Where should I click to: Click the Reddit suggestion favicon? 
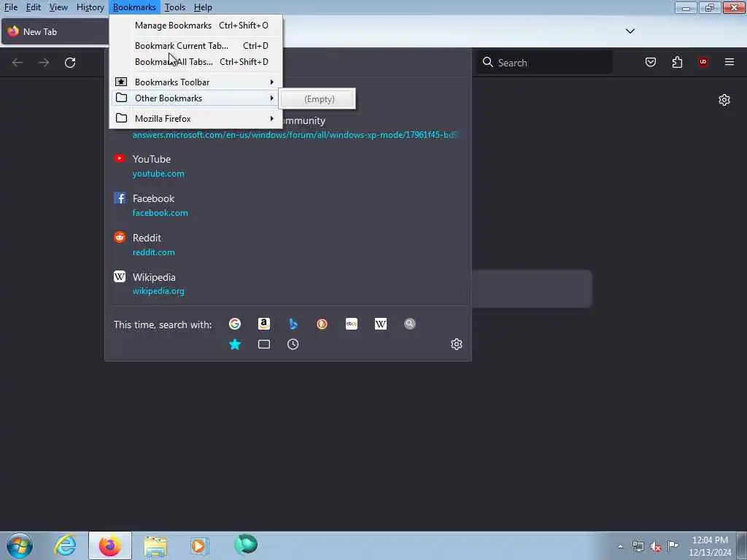(120, 237)
